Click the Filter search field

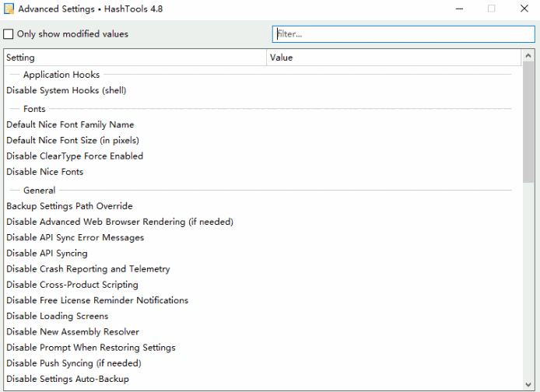[x=403, y=34]
